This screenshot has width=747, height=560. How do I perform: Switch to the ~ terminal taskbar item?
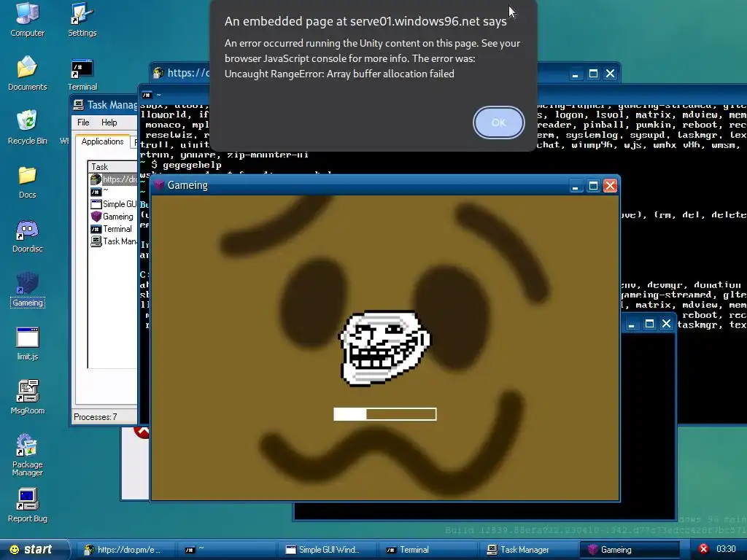pyautogui.click(x=228, y=550)
